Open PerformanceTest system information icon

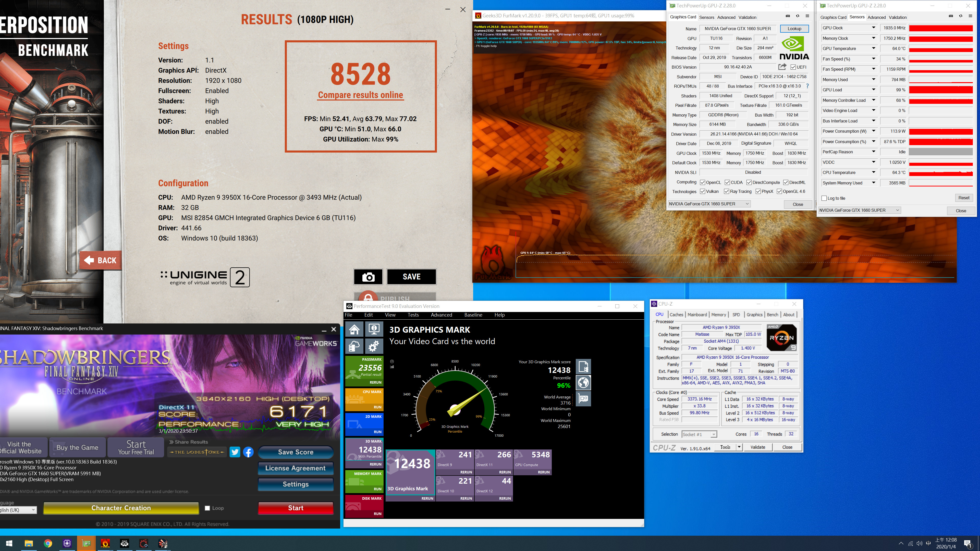[374, 329]
